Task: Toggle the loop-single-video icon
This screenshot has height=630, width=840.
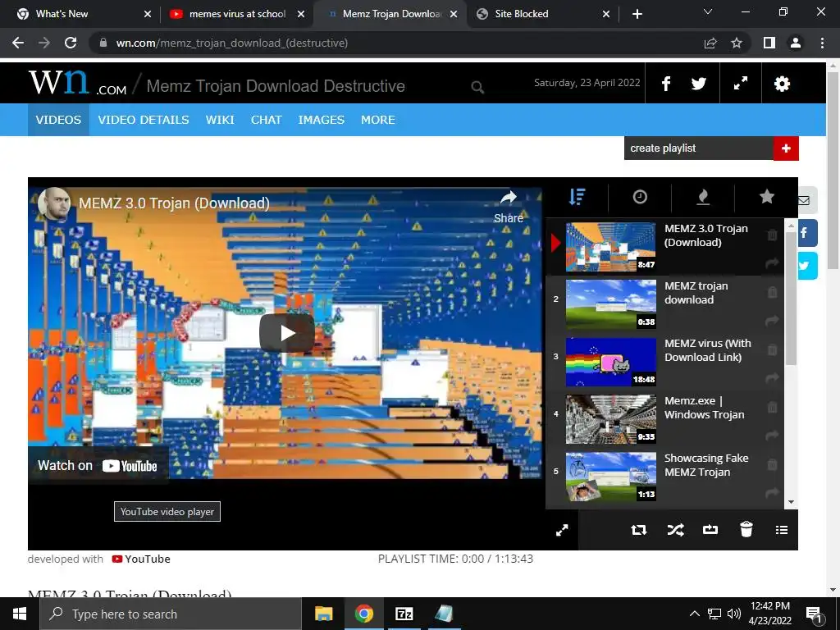Action: (710, 530)
